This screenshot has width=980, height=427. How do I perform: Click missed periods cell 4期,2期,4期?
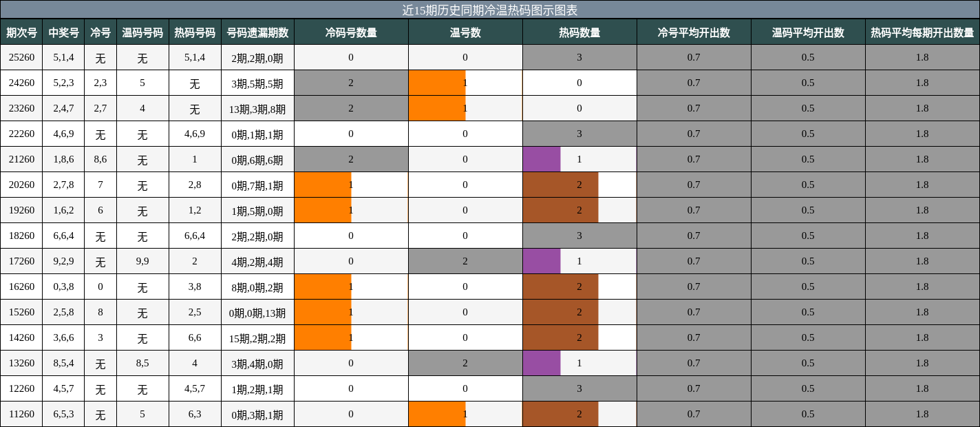257,262
